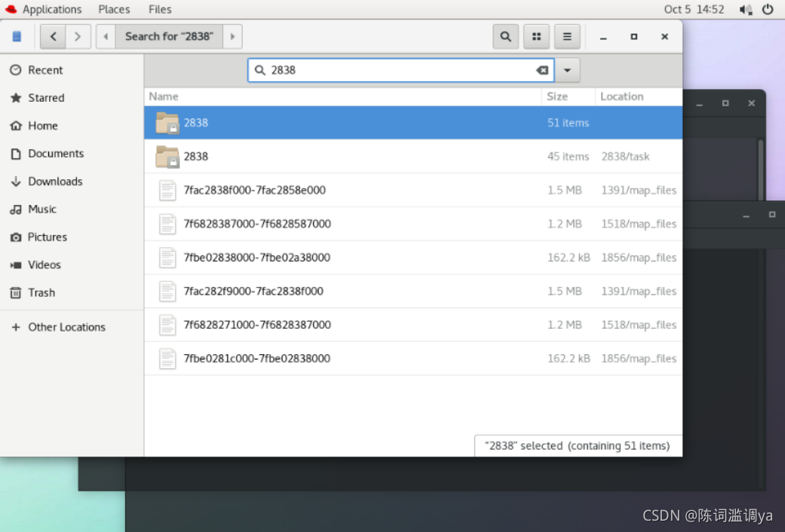785x532 pixels.
Task: Open Pictures in the sidebar
Action: coord(72,237)
